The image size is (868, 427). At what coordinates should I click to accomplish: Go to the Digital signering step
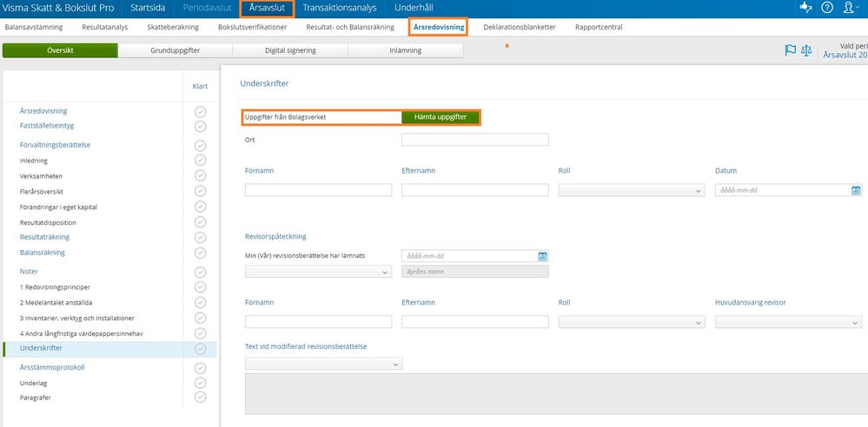pyautogui.click(x=290, y=50)
